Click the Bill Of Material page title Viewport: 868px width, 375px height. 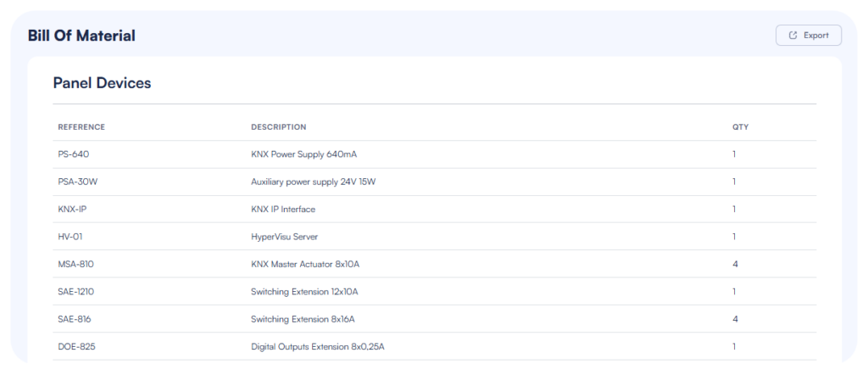click(81, 36)
